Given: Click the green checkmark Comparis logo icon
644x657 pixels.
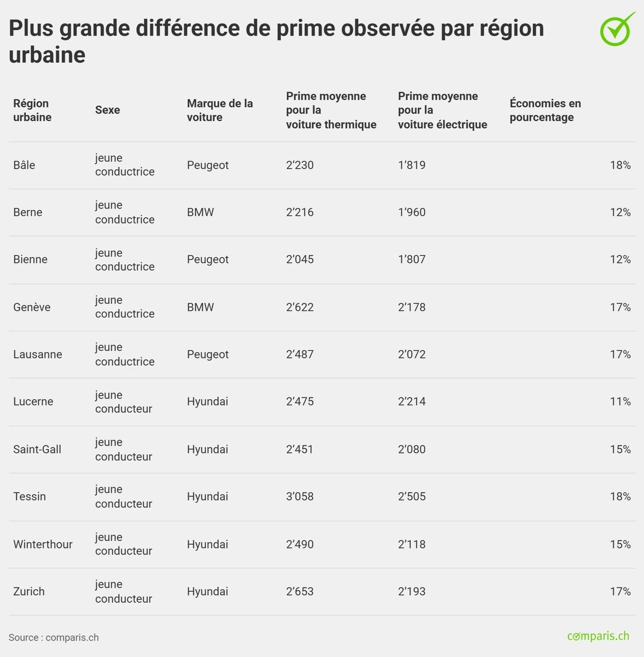Looking at the screenshot, I should pyautogui.click(x=617, y=30).
